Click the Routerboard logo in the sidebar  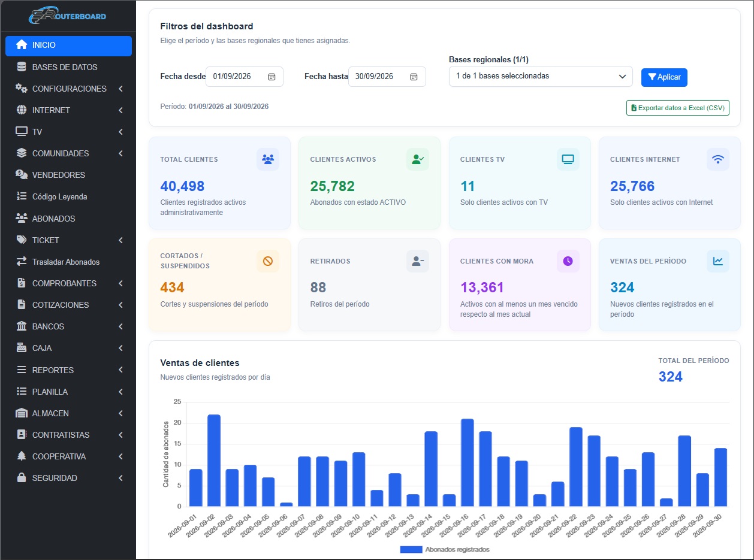[68, 16]
